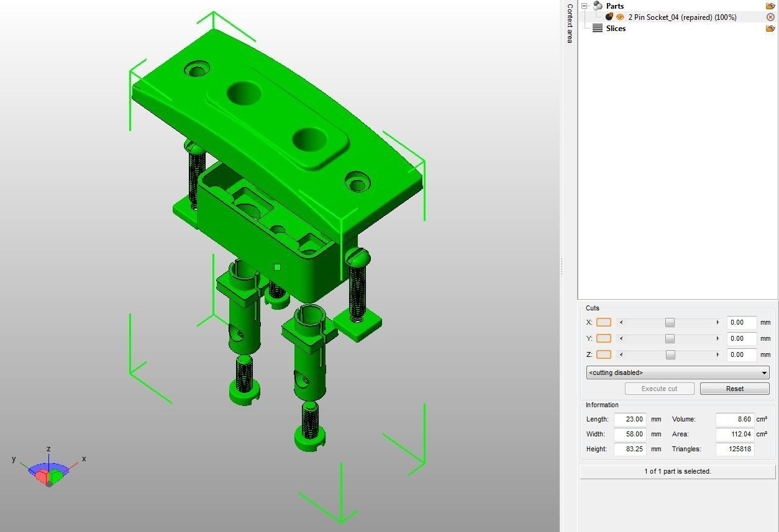Hide 2 Pin Socket_04 using eye icon

619,17
